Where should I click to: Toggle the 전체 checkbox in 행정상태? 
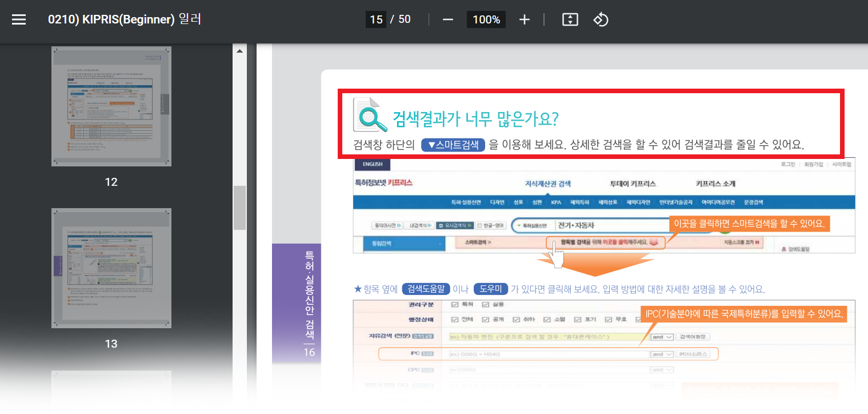[x=454, y=320]
